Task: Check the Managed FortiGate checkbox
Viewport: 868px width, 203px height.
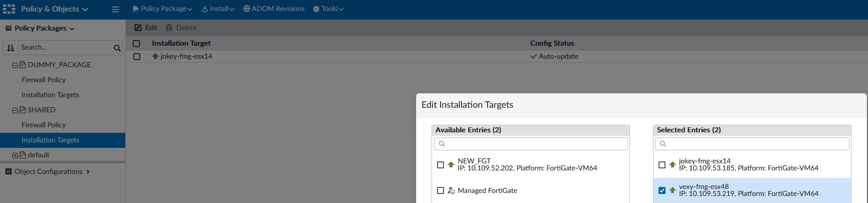Action: [441, 190]
